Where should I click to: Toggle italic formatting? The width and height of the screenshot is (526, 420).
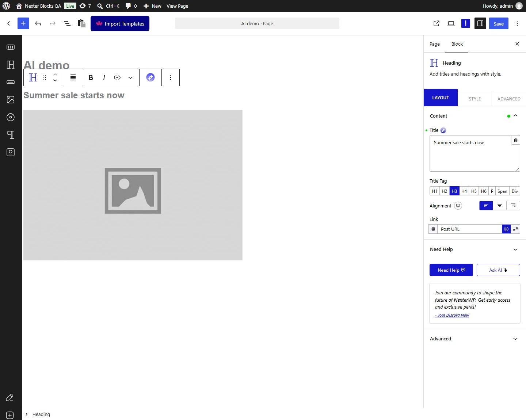104,77
